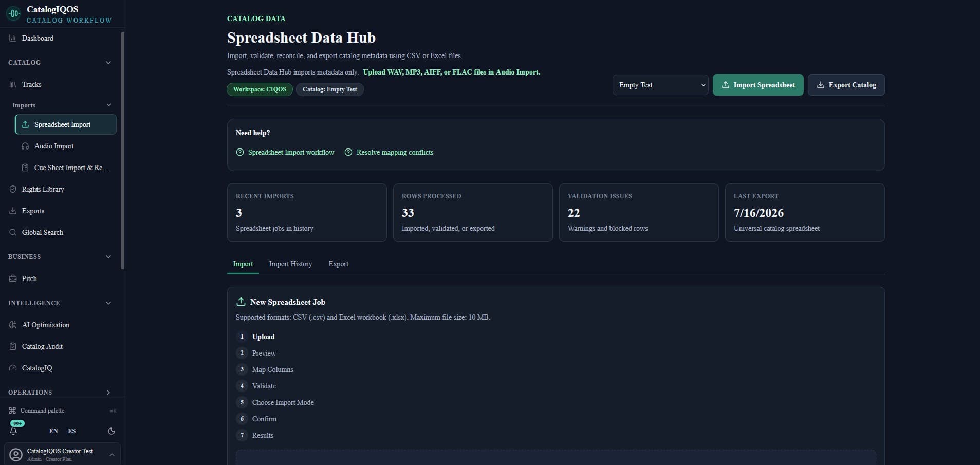Click the Import Spreadsheet button

point(758,85)
